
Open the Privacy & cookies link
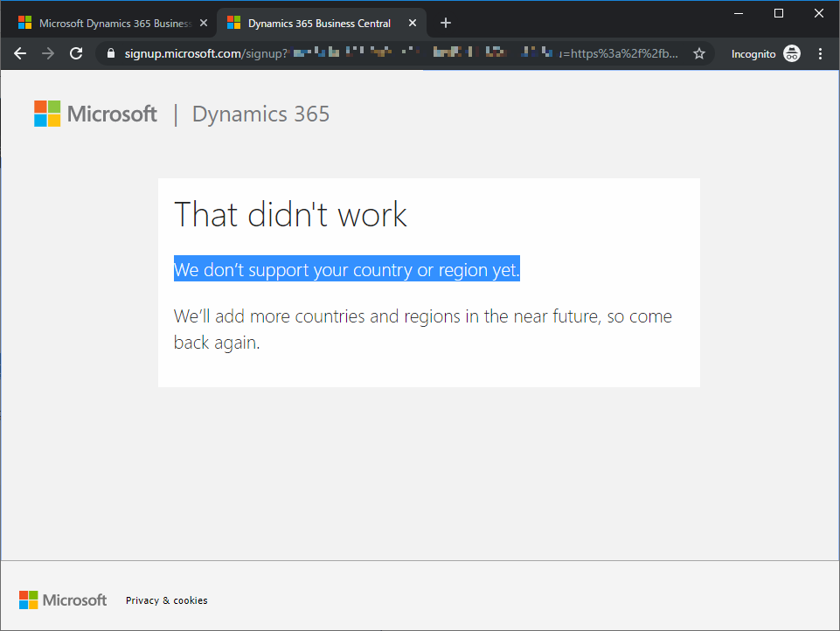[166, 600]
